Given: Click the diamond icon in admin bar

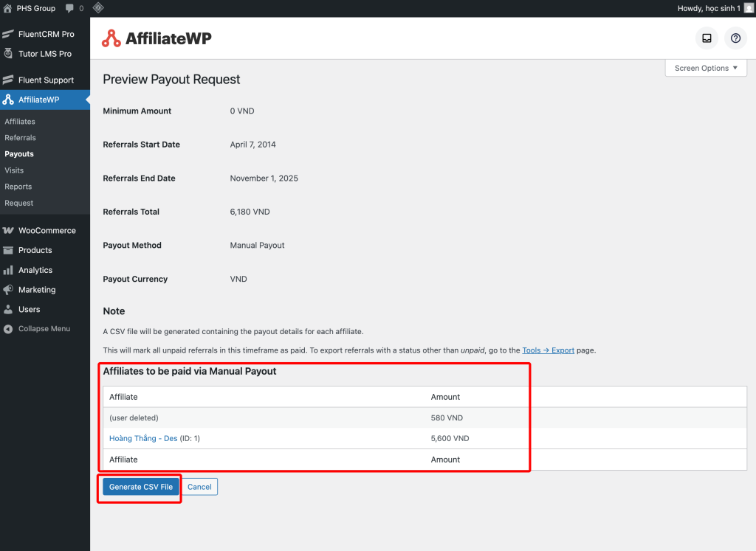Looking at the screenshot, I should (x=98, y=8).
